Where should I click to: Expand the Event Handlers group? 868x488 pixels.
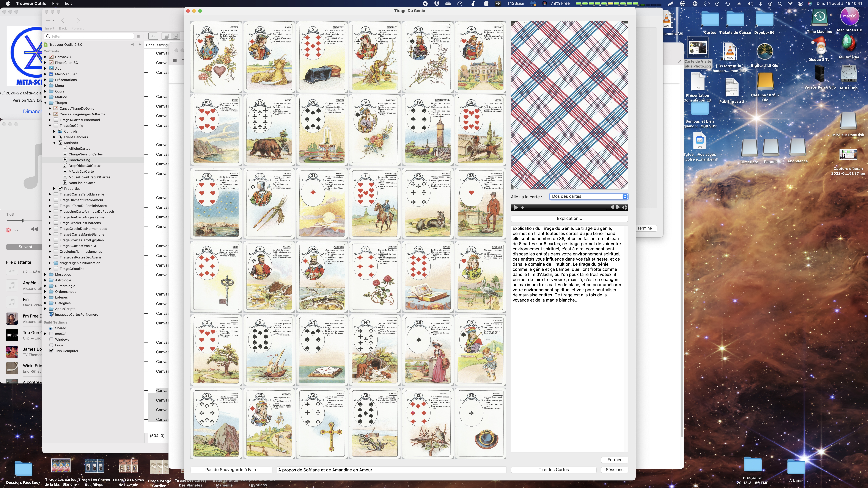click(54, 137)
